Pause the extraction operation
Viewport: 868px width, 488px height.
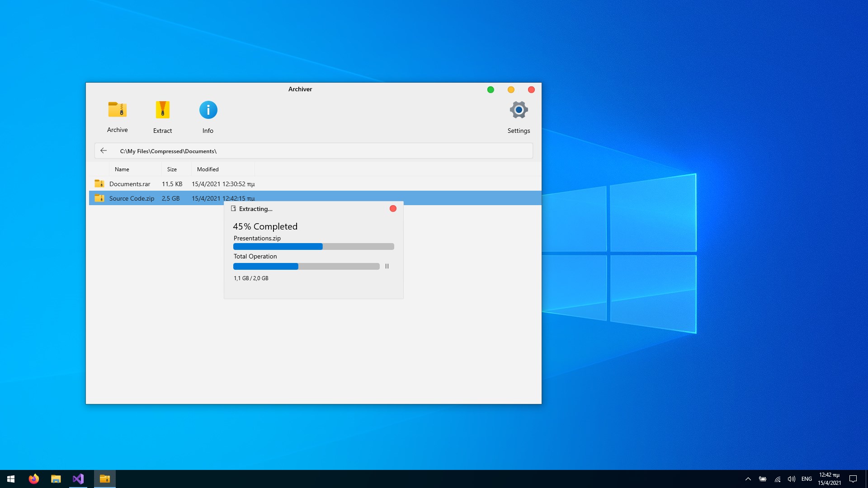tap(387, 267)
